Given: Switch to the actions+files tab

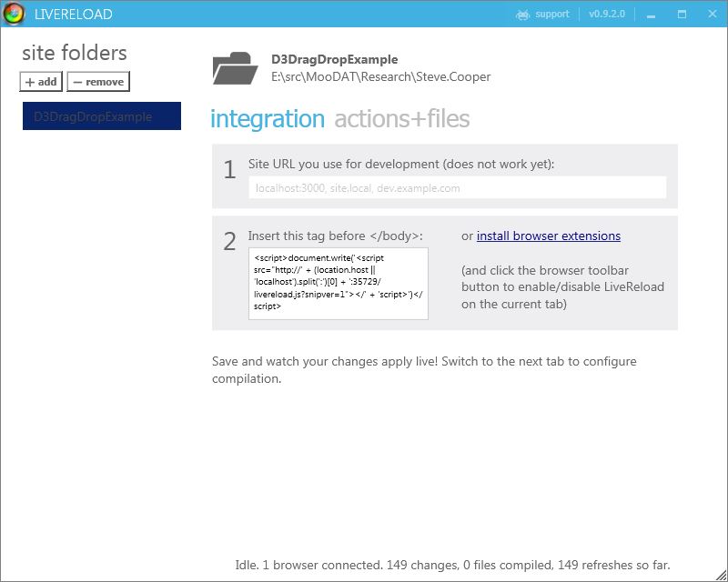Looking at the screenshot, I should pyautogui.click(x=401, y=119).
